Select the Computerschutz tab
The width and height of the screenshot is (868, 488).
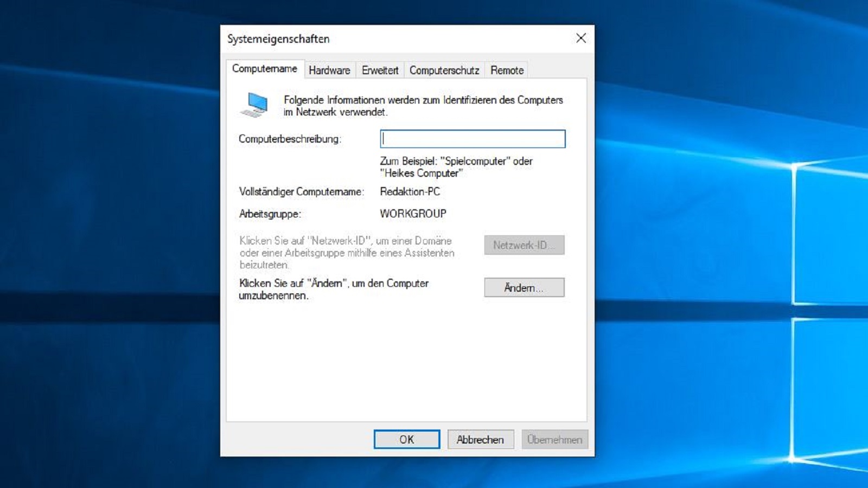[x=444, y=70]
